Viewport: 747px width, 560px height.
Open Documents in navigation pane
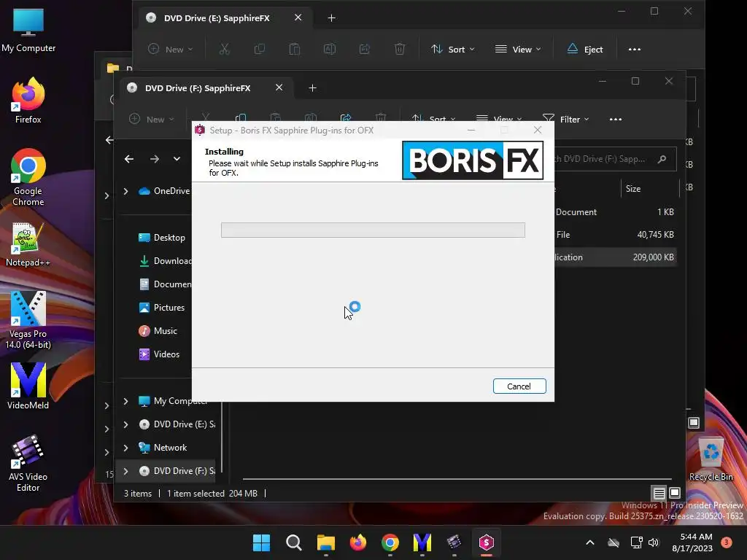click(x=164, y=284)
